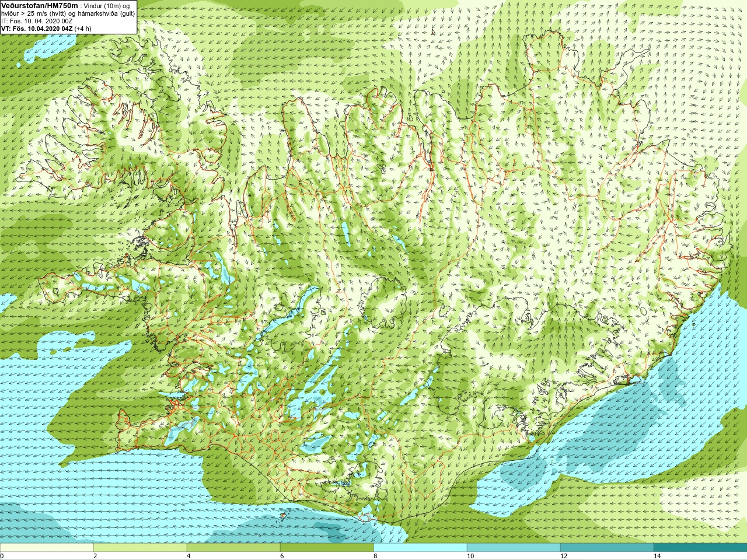The image size is (747, 560).
Task: Click the legend scale label '0'
Action: click(x=2, y=556)
